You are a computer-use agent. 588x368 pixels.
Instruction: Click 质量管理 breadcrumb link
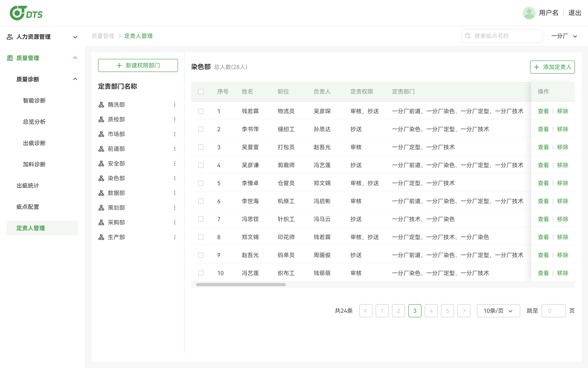point(103,36)
